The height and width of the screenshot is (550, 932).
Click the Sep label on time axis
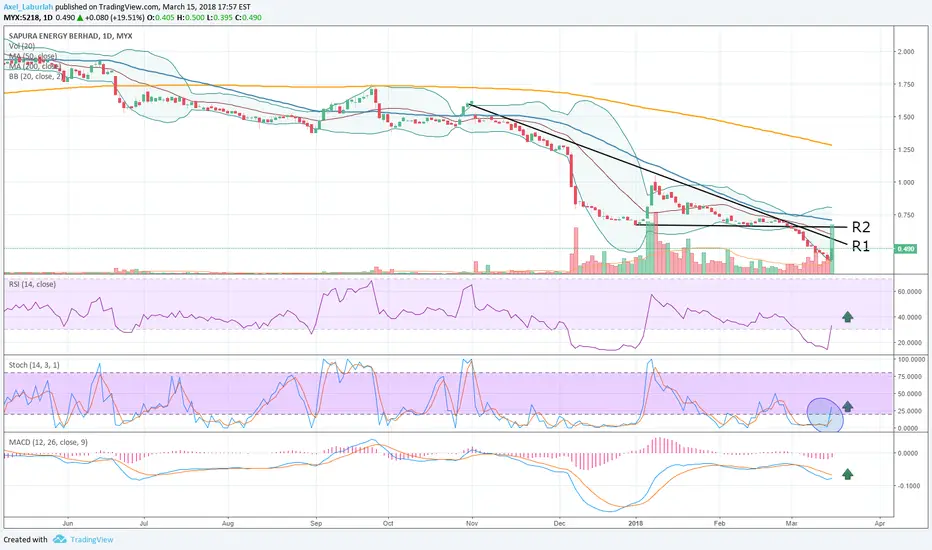pyautogui.click(x=316, y=523)
